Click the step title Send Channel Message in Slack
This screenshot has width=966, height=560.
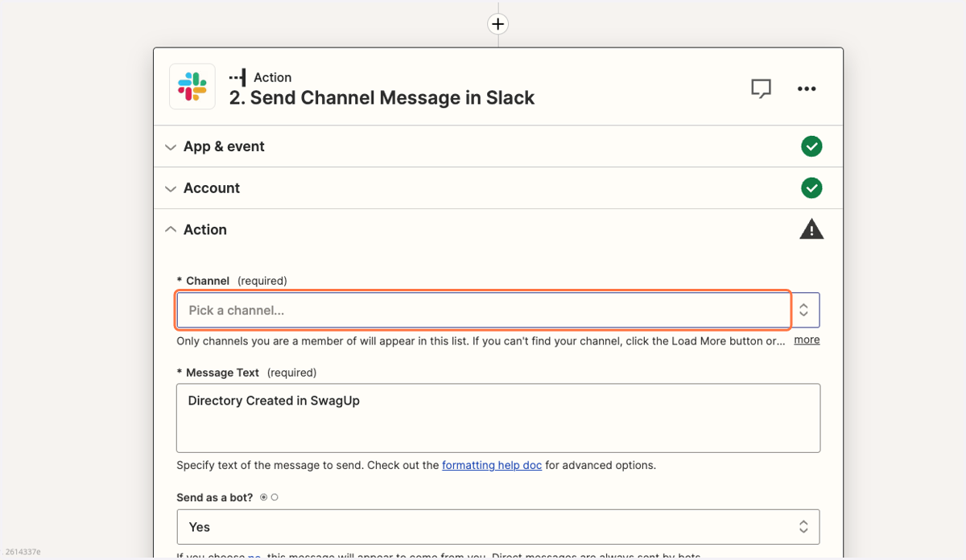tap(382, 98)
